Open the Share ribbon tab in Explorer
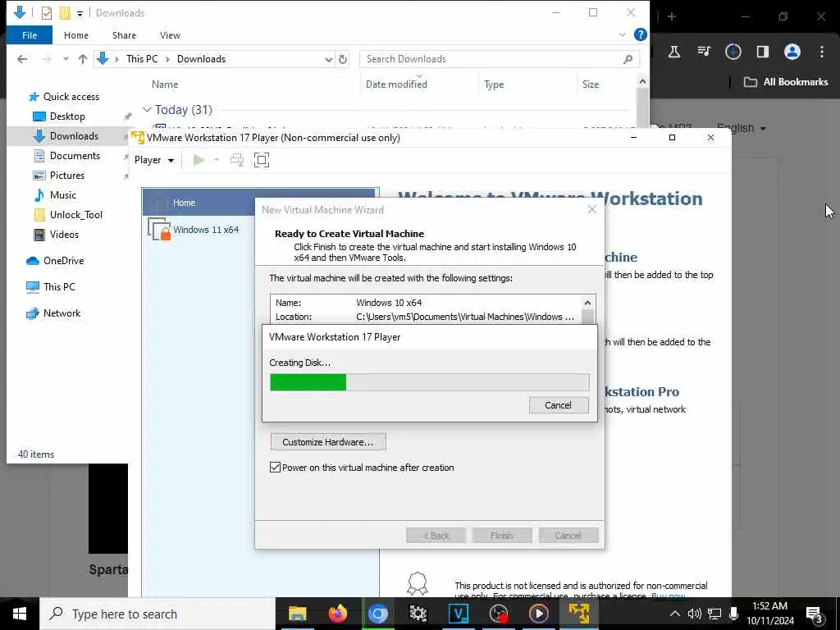The image size is (840, 630). [x=125, y=35]
